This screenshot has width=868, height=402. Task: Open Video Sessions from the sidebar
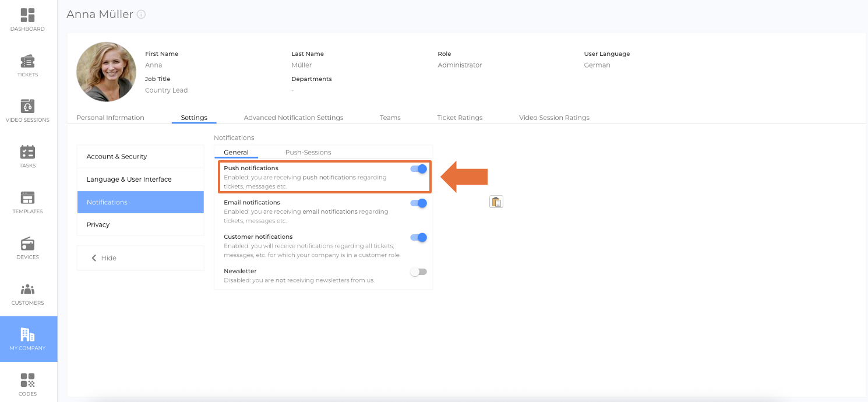[27, 107]
